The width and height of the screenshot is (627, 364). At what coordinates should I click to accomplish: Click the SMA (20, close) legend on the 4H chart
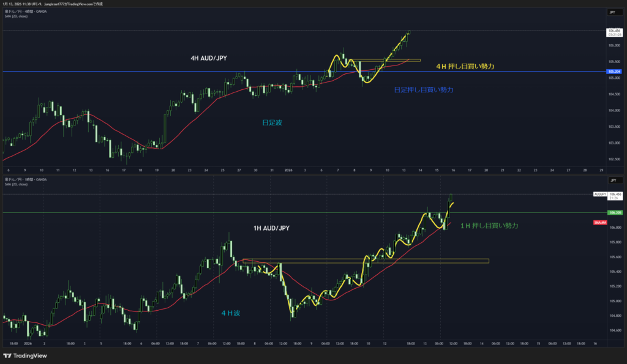[17, 16]
